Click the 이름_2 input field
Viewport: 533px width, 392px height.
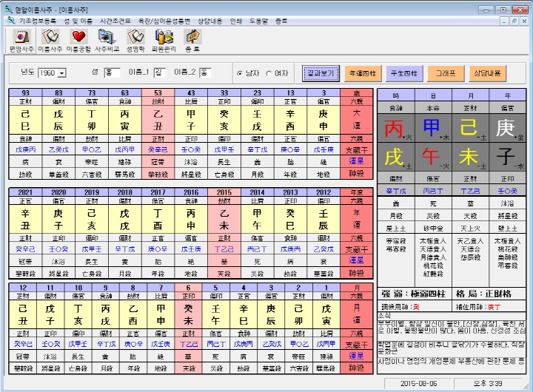tap(205, 73)
